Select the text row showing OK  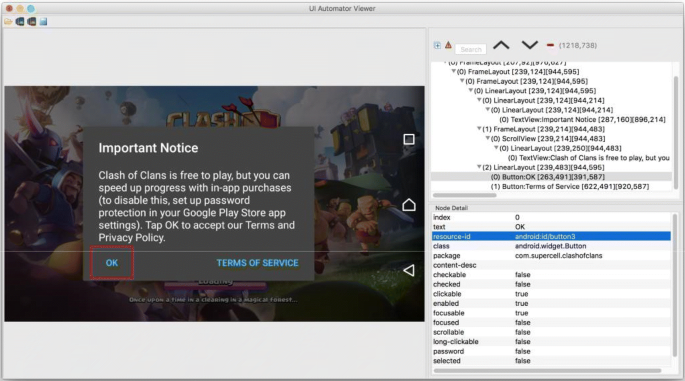click(551, 227)
